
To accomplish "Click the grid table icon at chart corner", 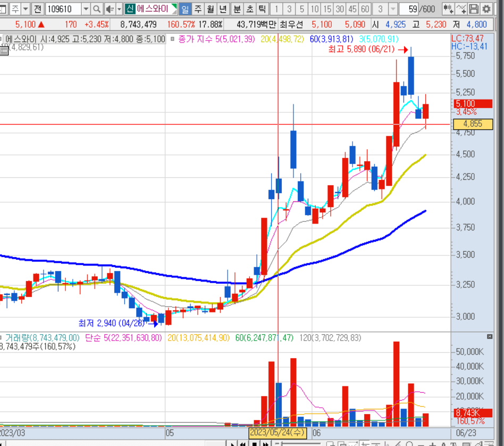I will 4,51.
